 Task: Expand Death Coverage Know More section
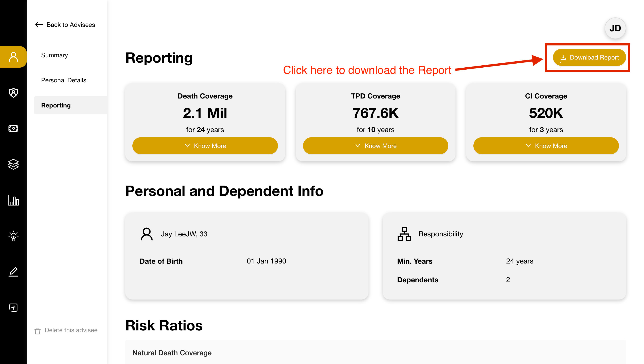[x=205, y=146]
